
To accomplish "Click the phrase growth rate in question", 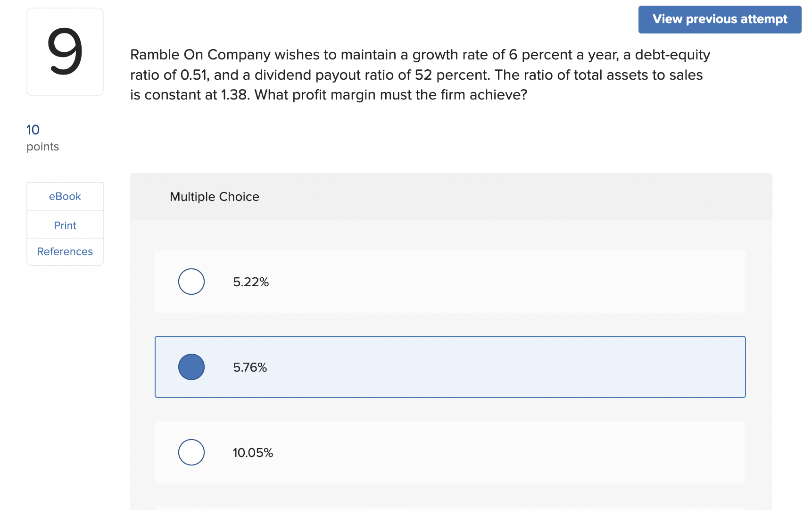I will coord(448,55).
